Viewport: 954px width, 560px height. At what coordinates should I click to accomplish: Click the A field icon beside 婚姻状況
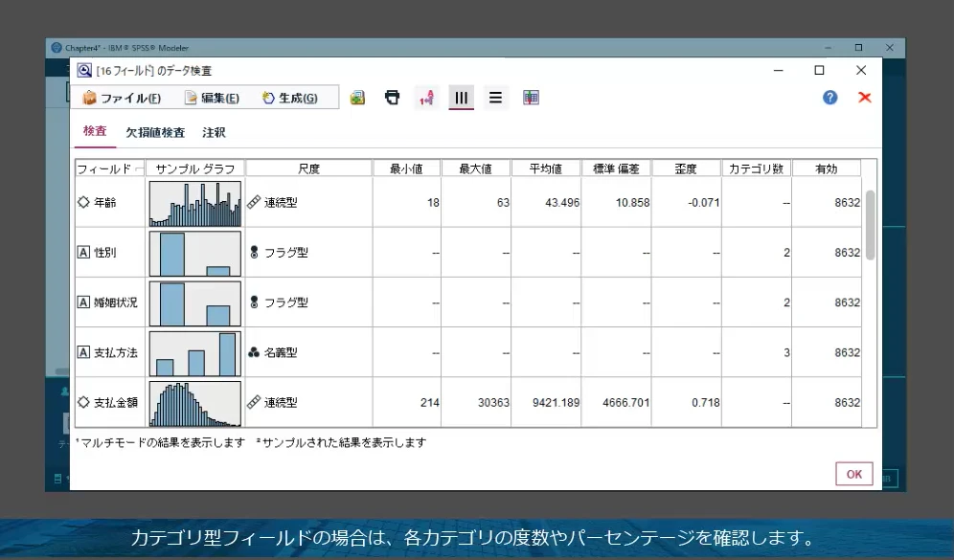[85, 302]
